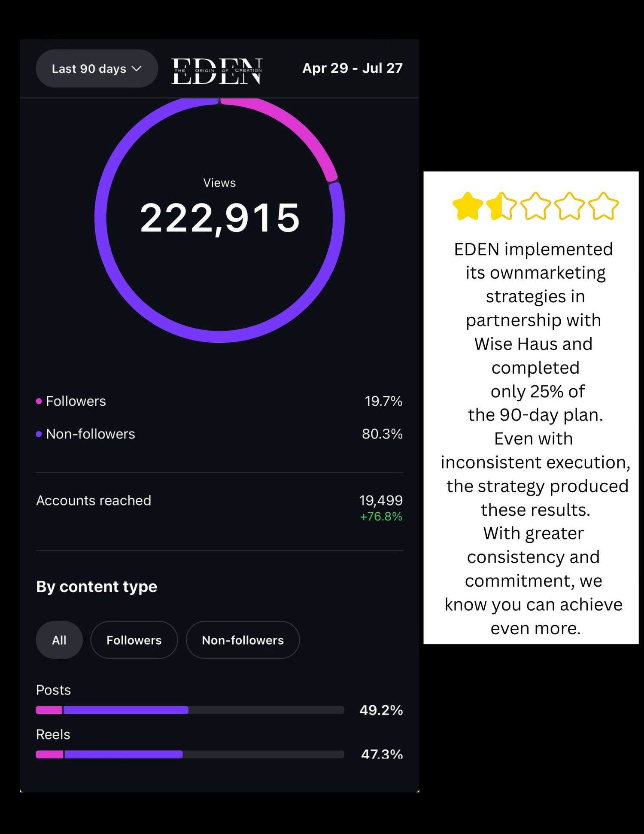Open the Last 90 days dropdown
Screen dimensions: 644x834
pos(97,69)
